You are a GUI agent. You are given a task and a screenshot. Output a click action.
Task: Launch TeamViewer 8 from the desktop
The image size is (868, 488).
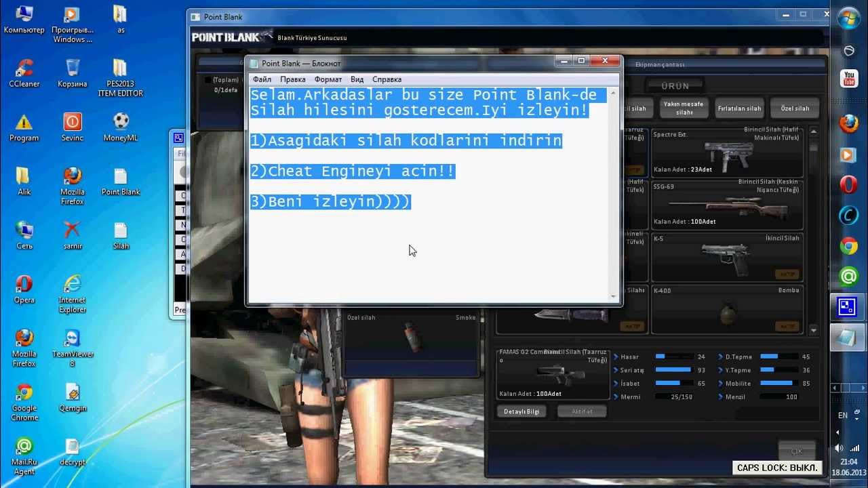click(x=73, y=349)
